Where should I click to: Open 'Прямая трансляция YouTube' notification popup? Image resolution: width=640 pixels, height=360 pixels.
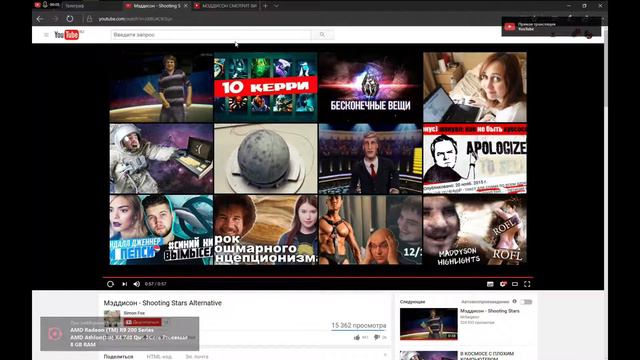(x=551, y=27)
